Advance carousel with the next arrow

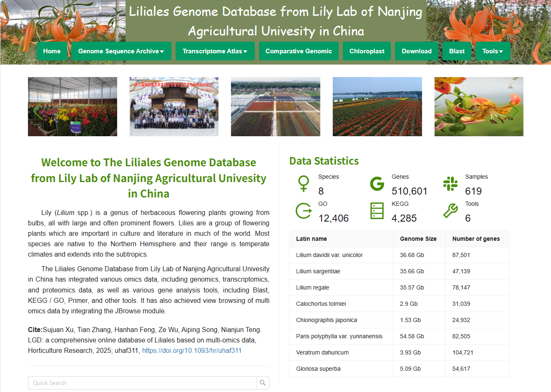515,111
